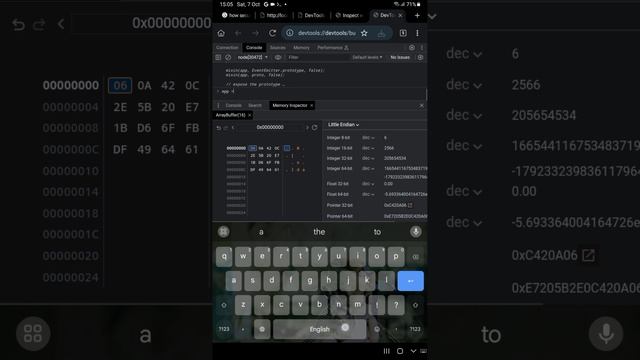Viewport: 640px width, 360px height.
Task: Tap Android home button in navigation bar
Action: point(400,351)
